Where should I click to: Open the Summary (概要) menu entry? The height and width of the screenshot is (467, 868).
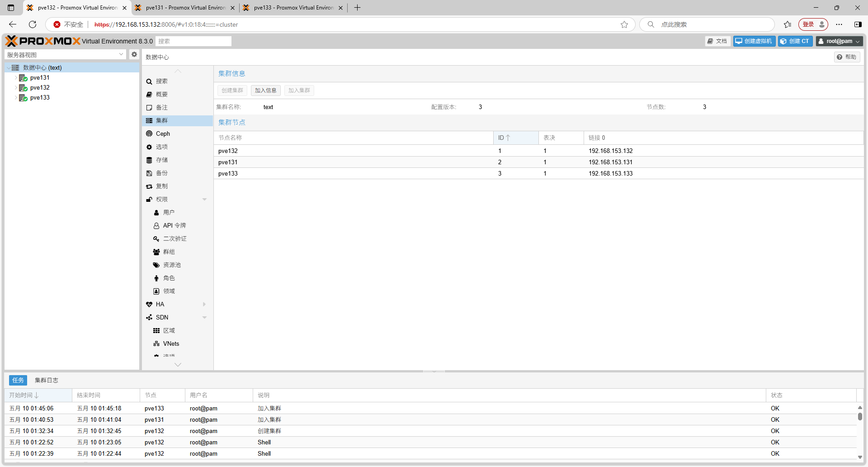pos(177,94)
